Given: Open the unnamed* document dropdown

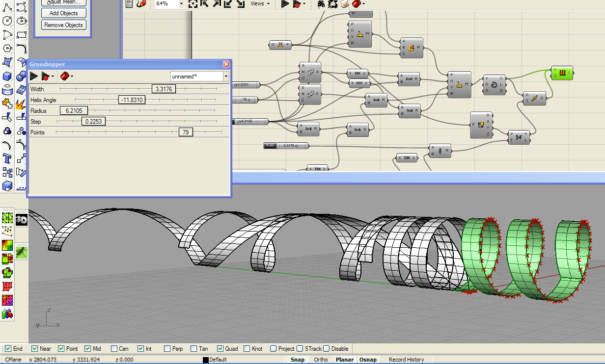Looking at the screenshot, I should pos(226,77).
